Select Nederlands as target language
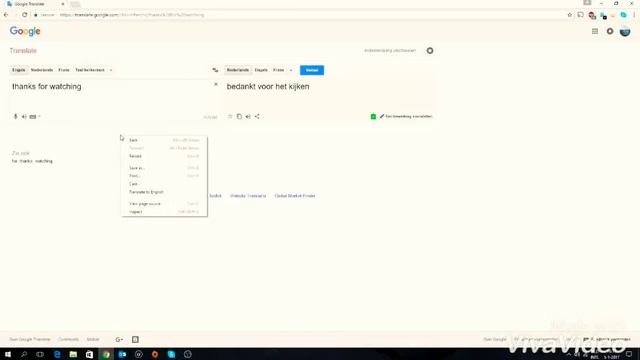Viewport: 640px width, 360px height. [238, 70]
